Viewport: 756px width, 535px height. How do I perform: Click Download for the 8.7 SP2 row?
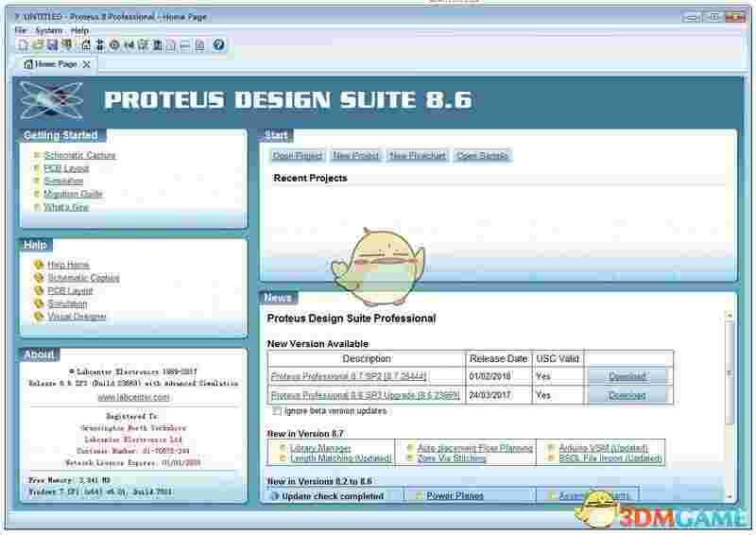[x=627, y=376]
